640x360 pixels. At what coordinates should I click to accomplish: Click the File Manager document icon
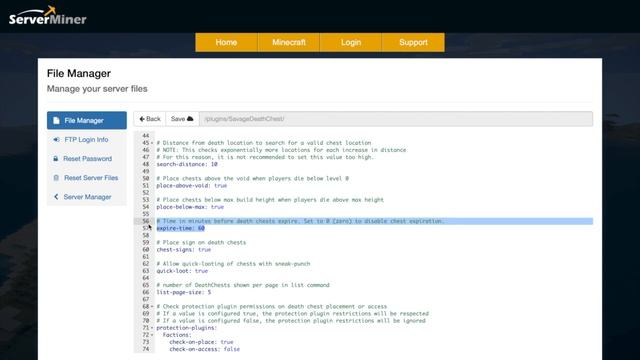point(56,120)
